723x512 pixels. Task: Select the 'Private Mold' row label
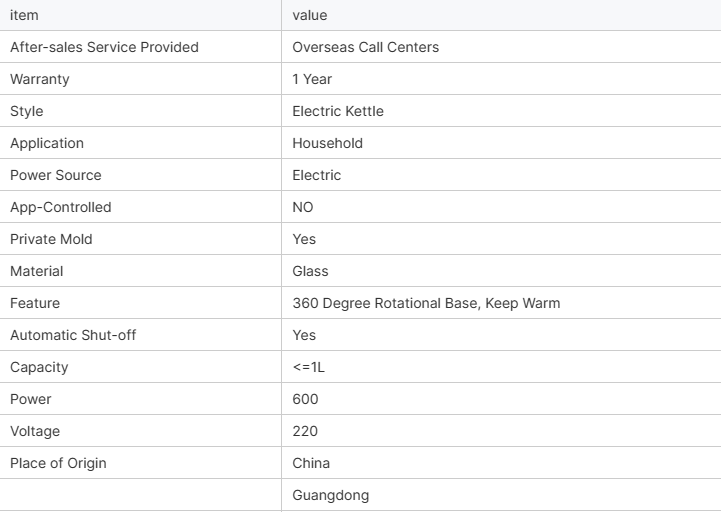click(51, 239)
